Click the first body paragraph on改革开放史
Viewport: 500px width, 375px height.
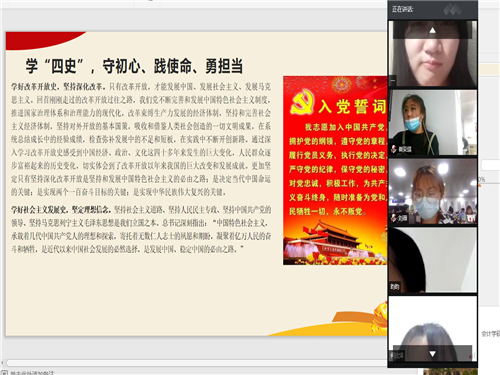point(141,139)
